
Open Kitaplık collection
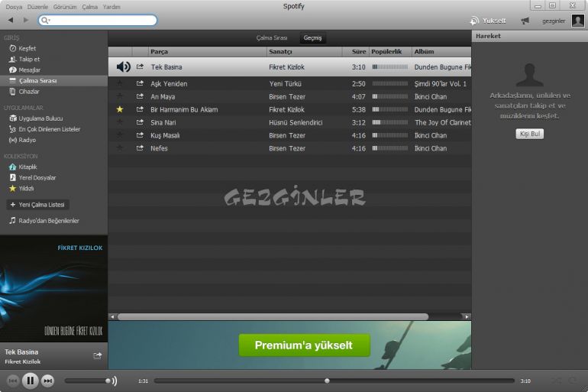tap(23, 167)
